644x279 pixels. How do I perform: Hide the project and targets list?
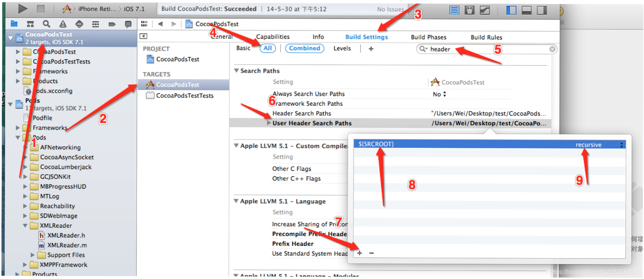[143, 36]
